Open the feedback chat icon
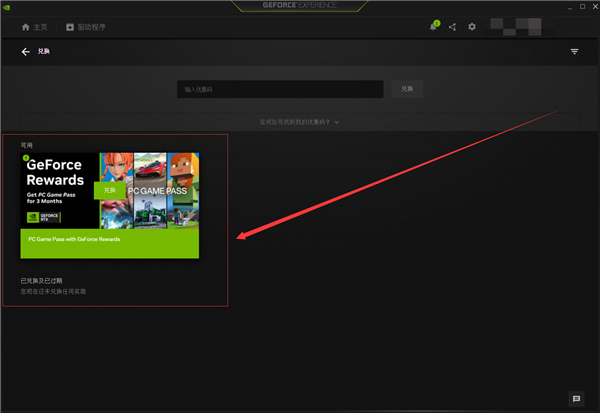Viewport: 600px width, 413px height. (x=576, y=399)
